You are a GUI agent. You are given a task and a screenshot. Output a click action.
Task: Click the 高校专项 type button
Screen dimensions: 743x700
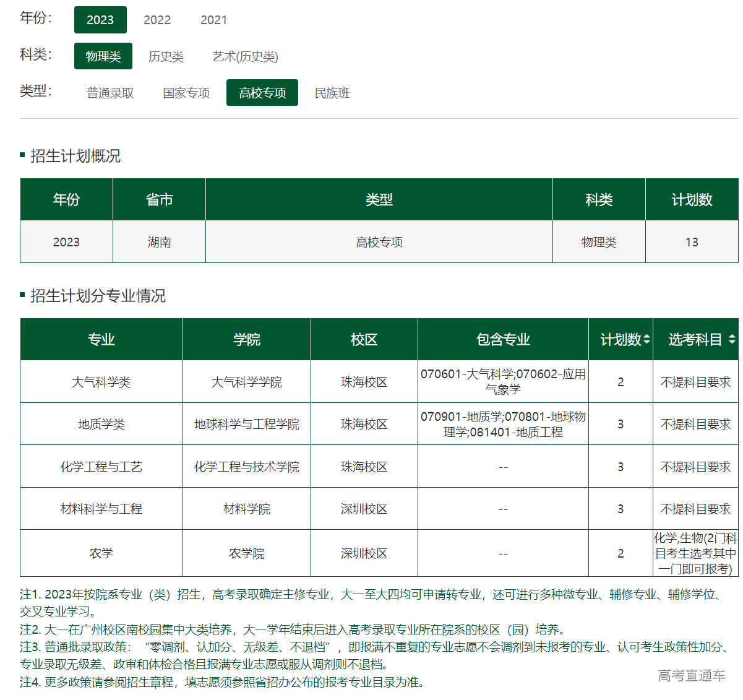click(262, 93)
